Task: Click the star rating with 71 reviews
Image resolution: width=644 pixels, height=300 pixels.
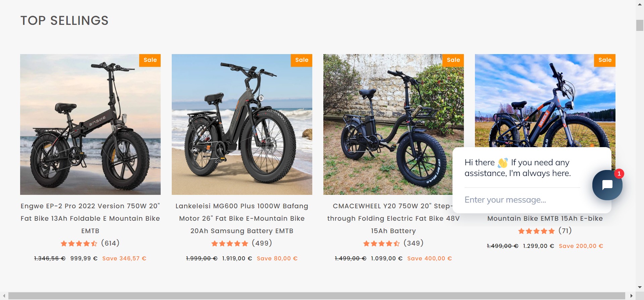Action: point(536,231)
